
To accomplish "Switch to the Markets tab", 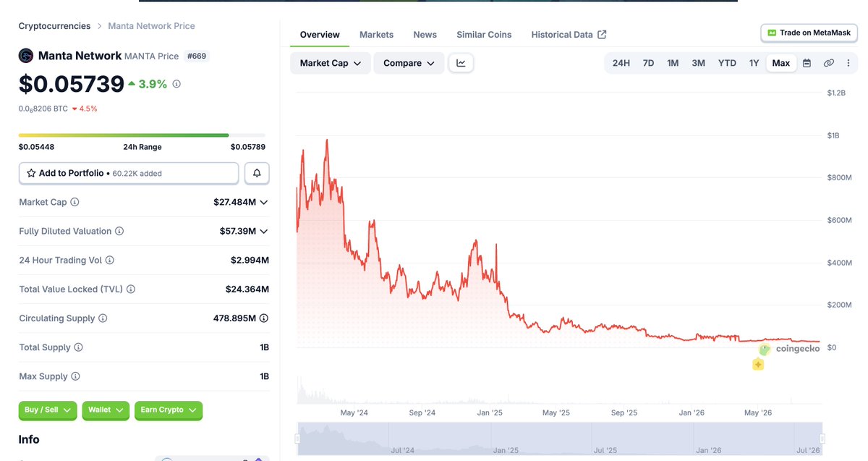I will coord(376,35).
